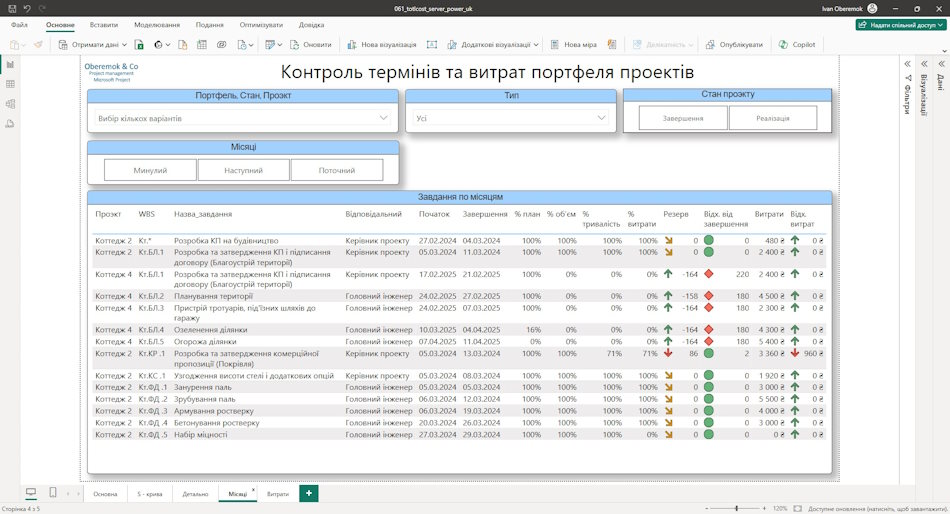Open Table view in left sidebar

tap(10, 84)
